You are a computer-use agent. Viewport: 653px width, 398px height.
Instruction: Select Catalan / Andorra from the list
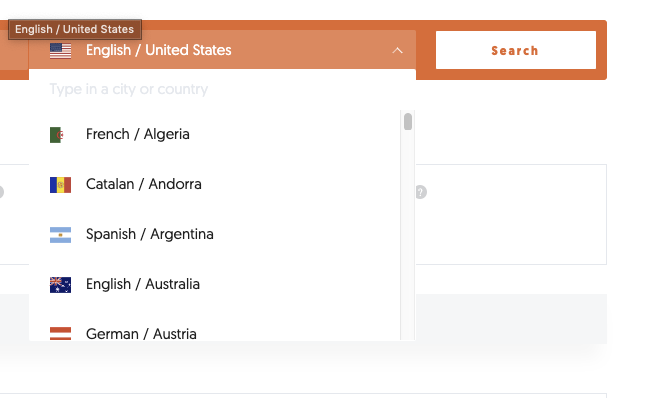[x=214, y=184]
